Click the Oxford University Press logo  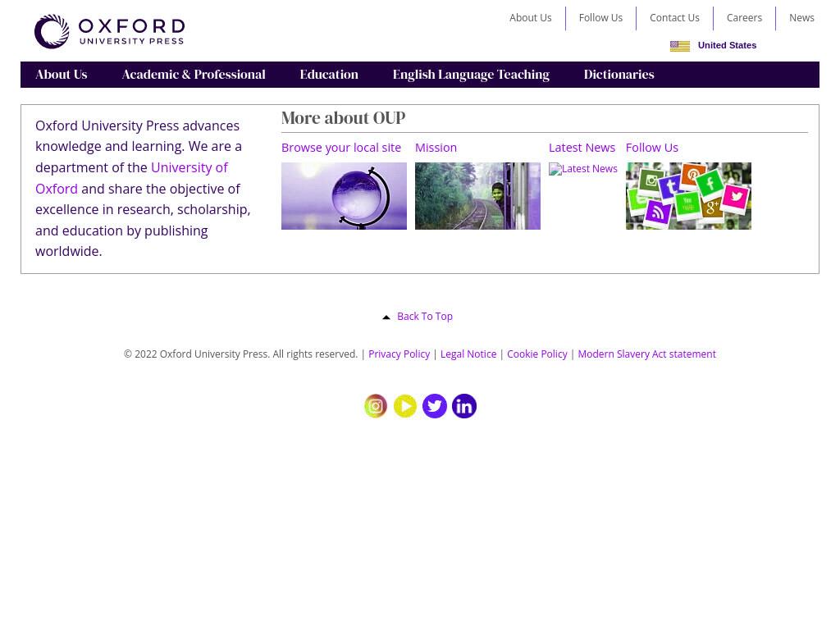[x=109, y=31]
